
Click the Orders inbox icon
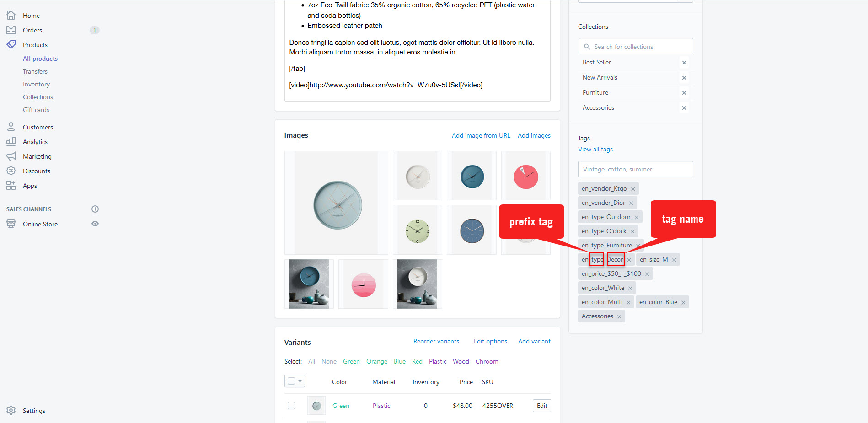point(11,30)
